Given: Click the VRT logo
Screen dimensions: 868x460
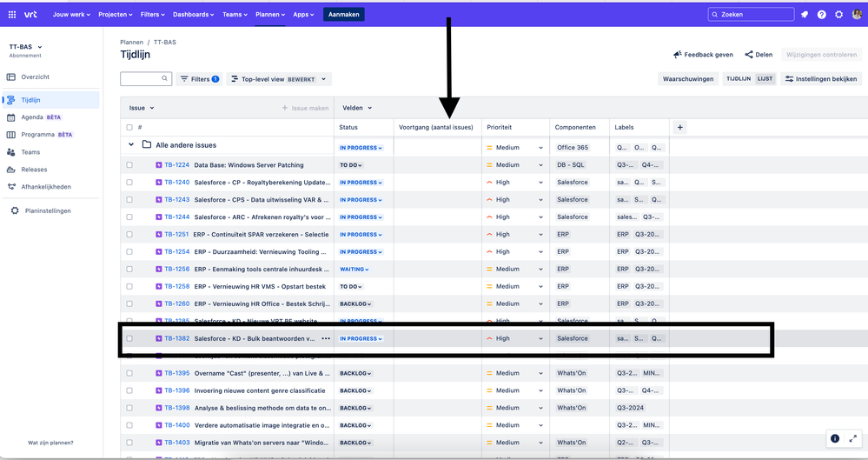Looking at the screenshot, I should (x=30, y=15).
